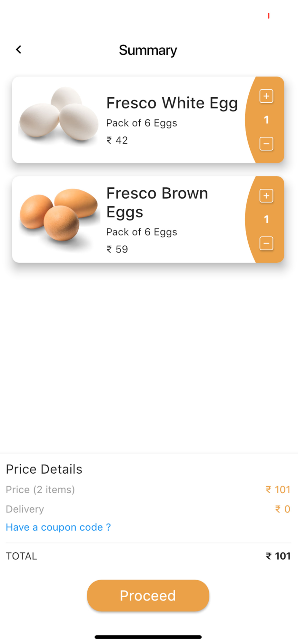Image resolution: width=298 pixels, height=644 pixels.
Task: Tap the white egg quantity number
Action: coord(266,120)
